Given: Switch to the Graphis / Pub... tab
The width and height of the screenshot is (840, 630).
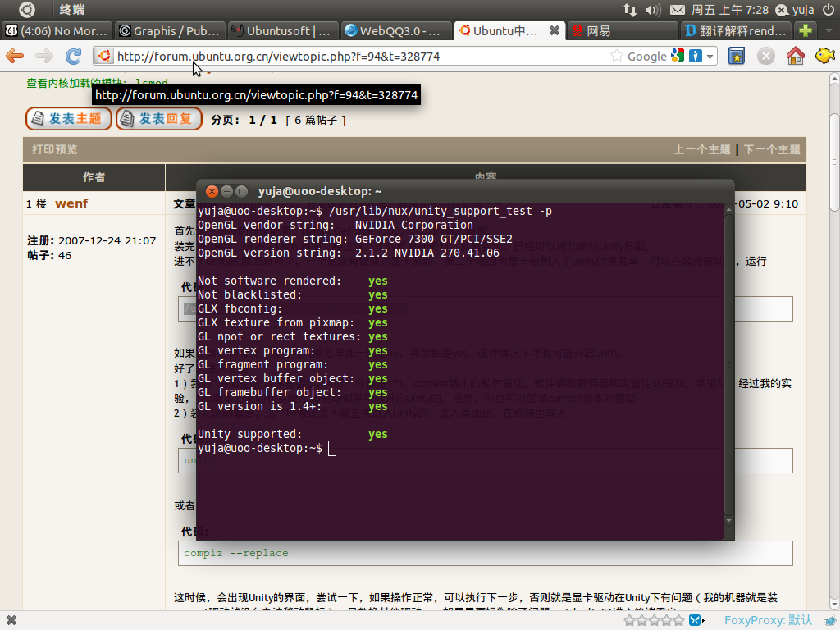Looking at the screenshot, I should coord(169,30).
